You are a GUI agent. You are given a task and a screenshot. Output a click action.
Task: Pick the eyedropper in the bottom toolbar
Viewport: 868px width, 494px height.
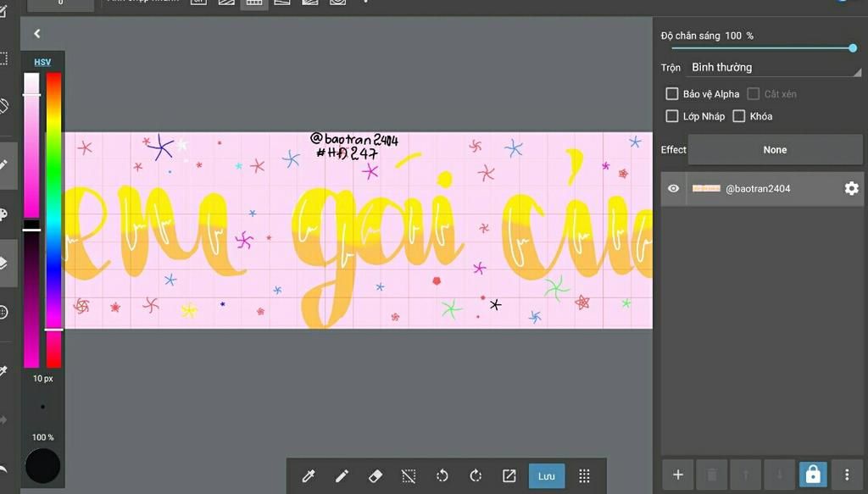(x=309, y=475)
